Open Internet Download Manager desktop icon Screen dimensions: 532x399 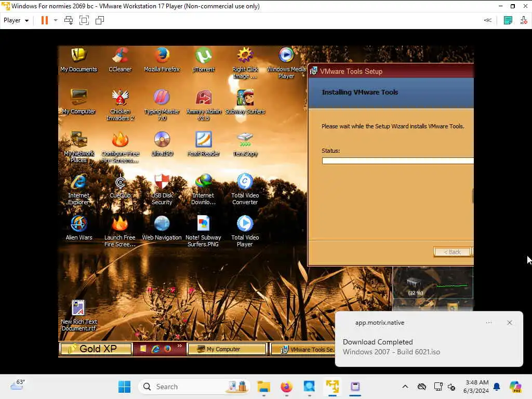[x=204, y=189]
